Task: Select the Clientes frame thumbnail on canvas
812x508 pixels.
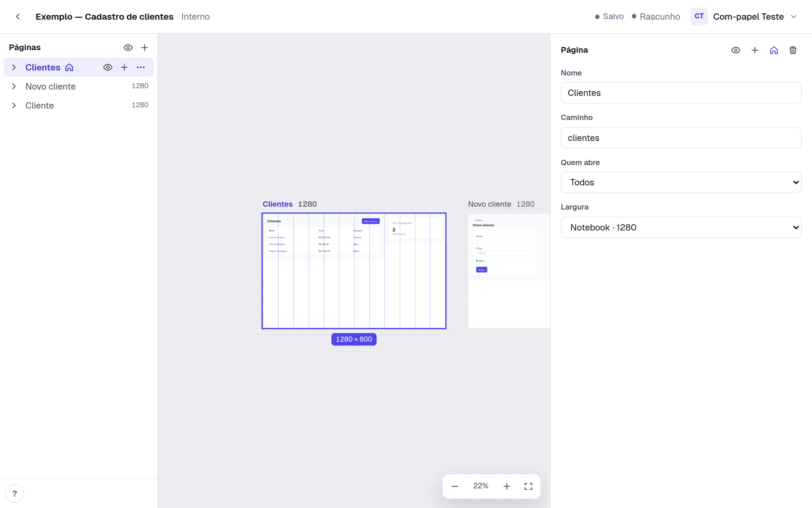Action: click(x=354, y=271)
